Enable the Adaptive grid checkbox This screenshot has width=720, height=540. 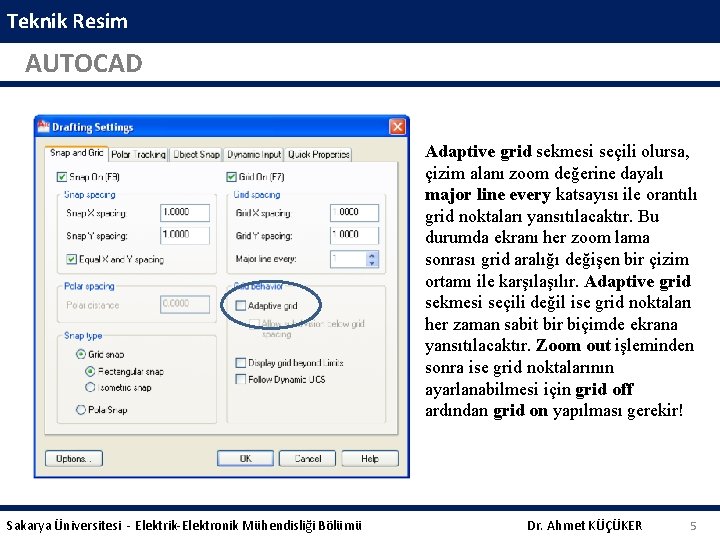[x=241, y=305]
